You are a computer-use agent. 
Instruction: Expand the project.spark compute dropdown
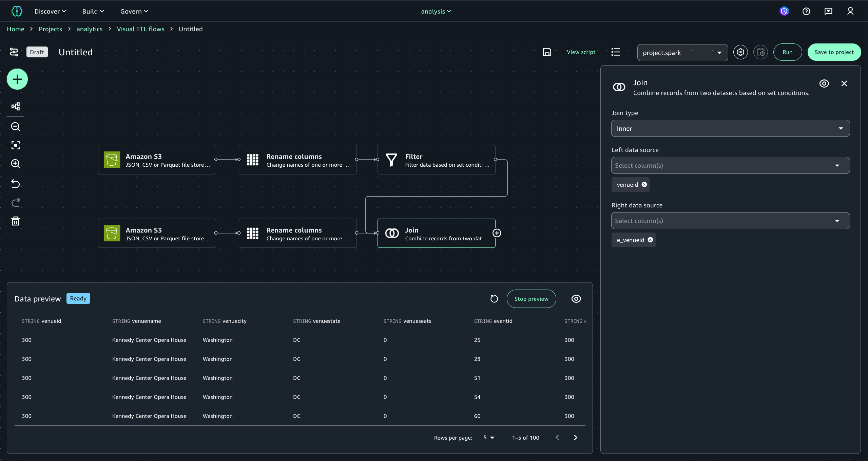[682, 53]
